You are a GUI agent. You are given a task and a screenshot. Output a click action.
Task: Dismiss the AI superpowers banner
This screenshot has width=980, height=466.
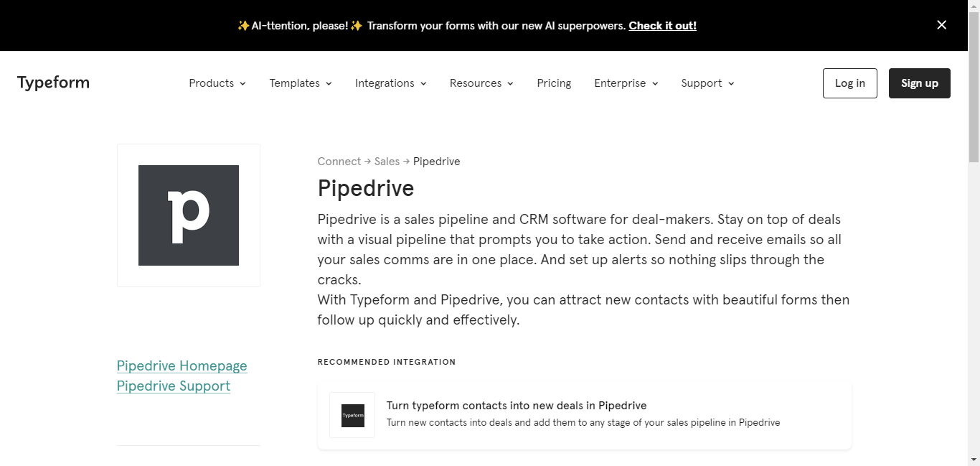tap(941, 25)
